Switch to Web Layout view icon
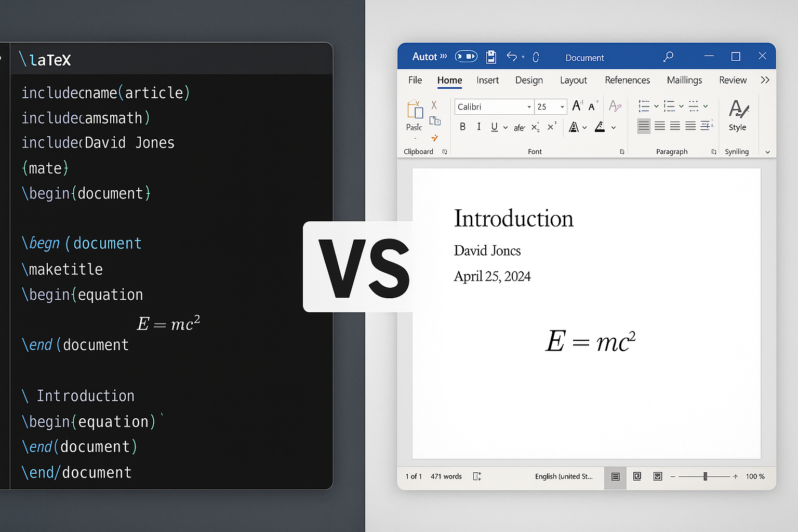The width and height of the screenshot is (798, 532). pos(658,476)
